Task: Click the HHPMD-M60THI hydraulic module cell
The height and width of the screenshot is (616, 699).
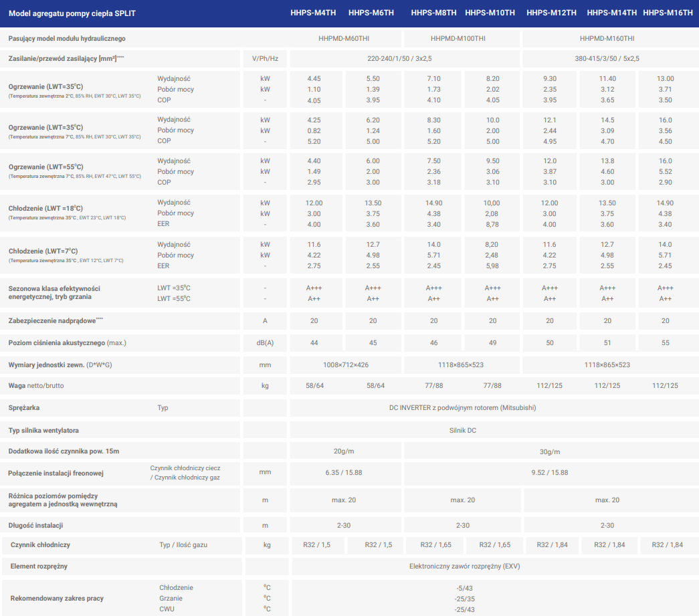Action: click(x=344, y=38)
